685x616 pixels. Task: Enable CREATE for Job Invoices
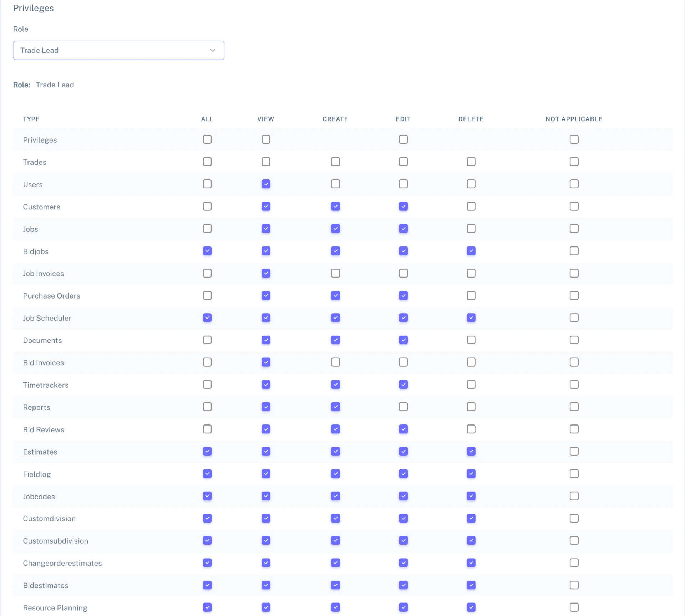335,273
